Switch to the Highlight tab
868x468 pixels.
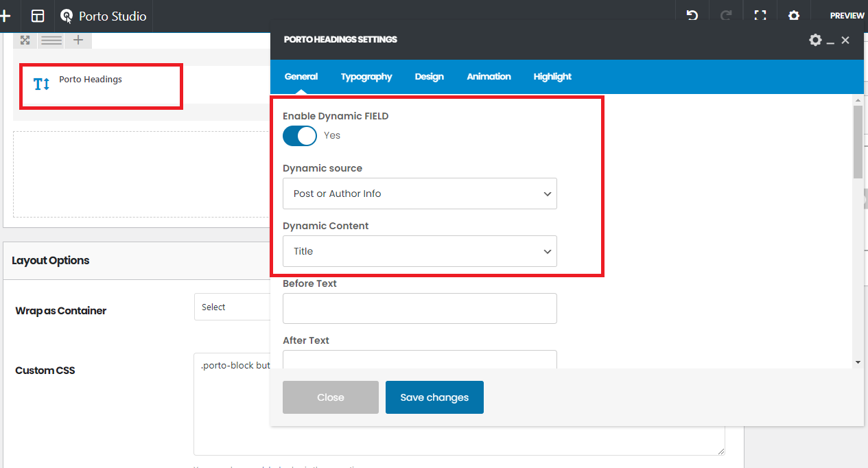552,76
